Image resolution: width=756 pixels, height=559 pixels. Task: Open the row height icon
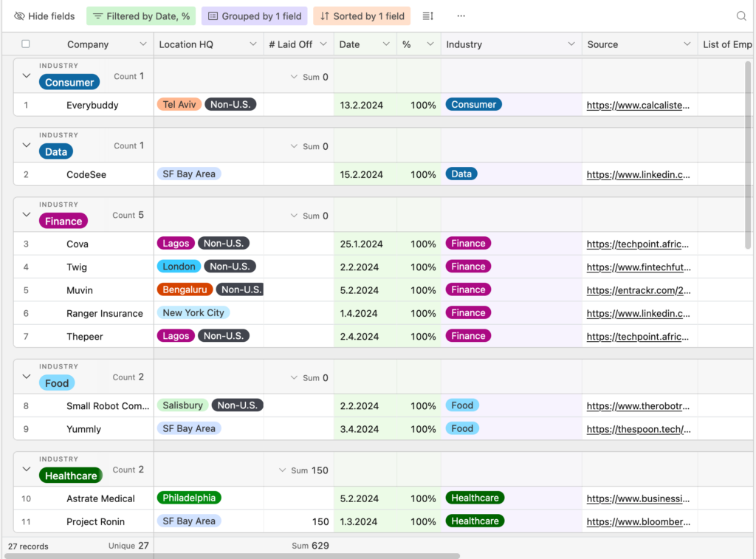point(428,16)
